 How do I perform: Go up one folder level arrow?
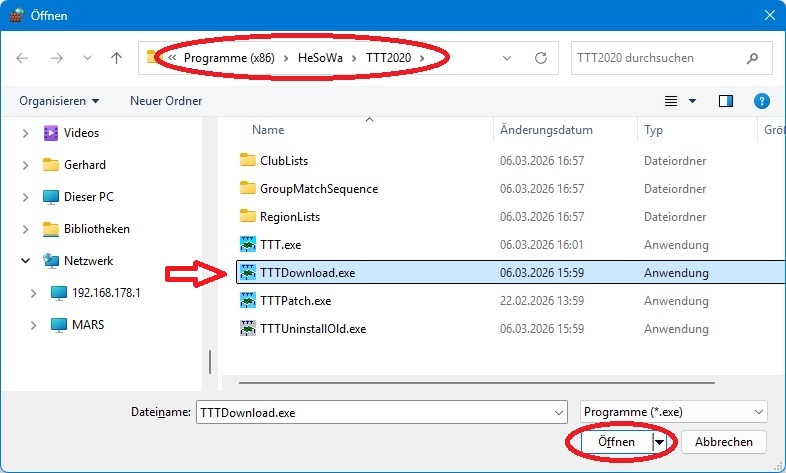pyautogui.click(x=116, y=58)
